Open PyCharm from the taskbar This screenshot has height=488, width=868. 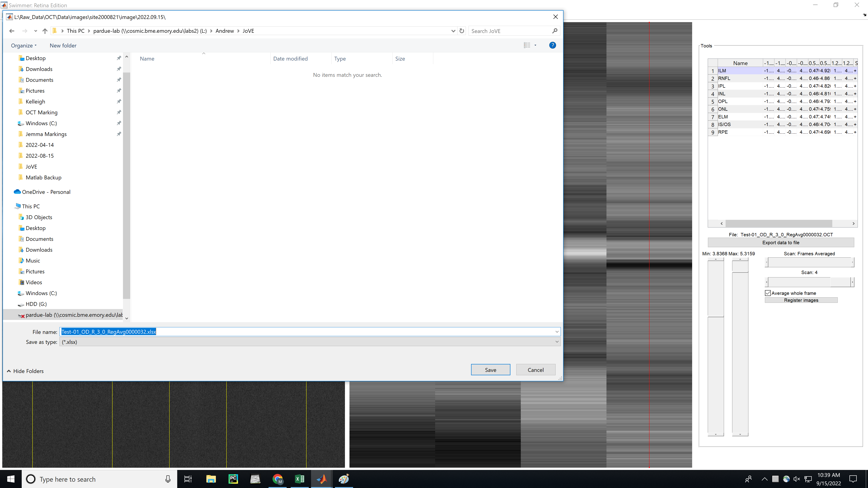tap(233, 479)
